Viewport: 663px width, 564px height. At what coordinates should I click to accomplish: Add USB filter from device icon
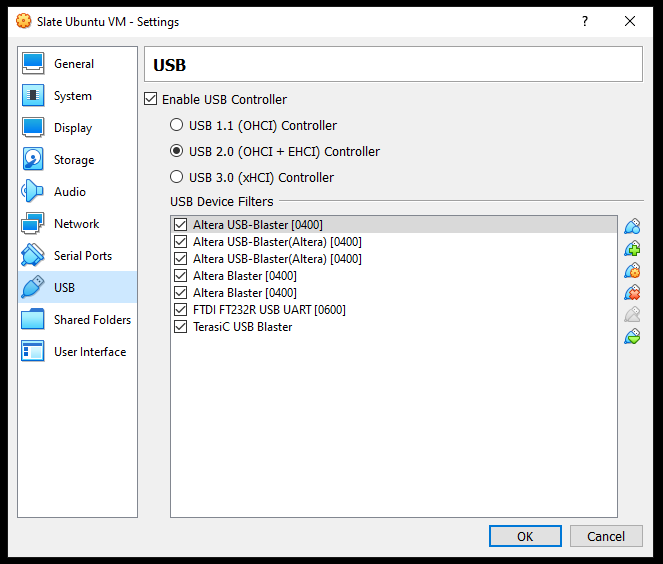pyautogui.click(x=632, y=248)
